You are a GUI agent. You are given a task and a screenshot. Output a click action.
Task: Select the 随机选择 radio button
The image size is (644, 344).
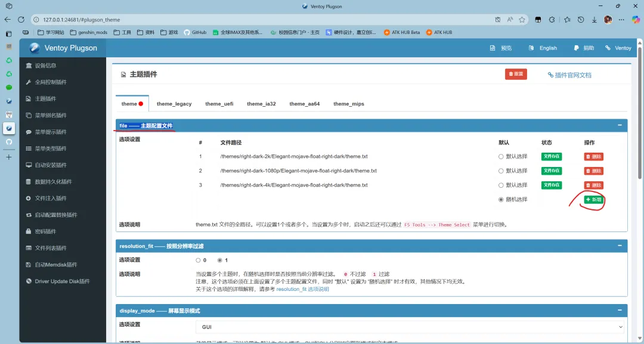(x=500, y=200)
